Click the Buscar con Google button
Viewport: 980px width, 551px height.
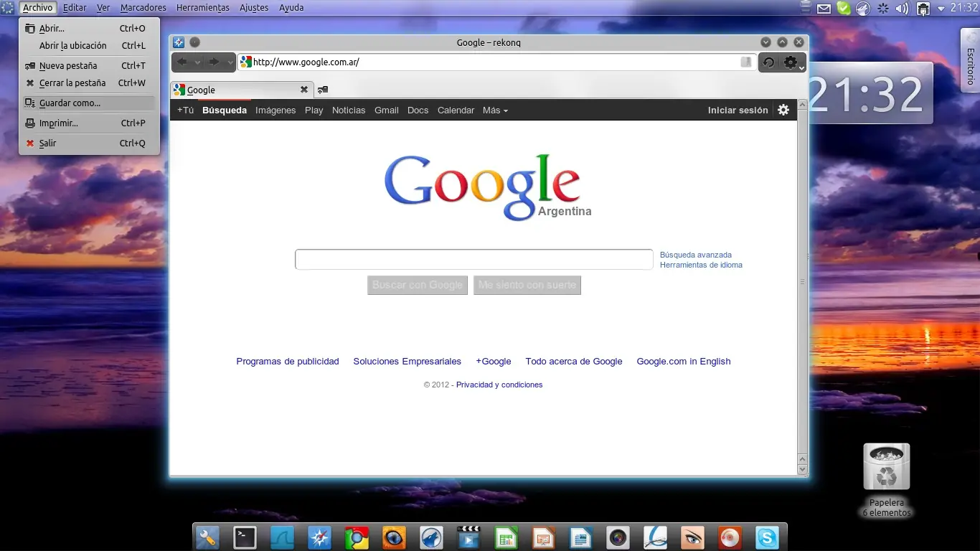click(418, 285)
